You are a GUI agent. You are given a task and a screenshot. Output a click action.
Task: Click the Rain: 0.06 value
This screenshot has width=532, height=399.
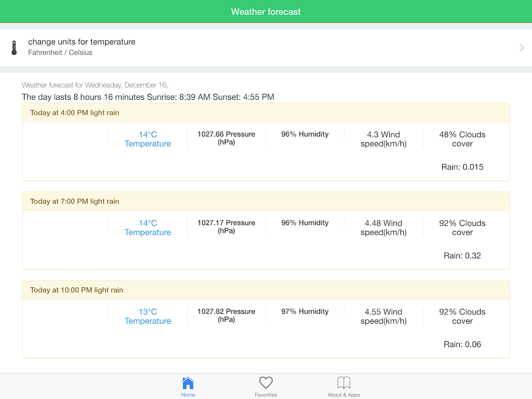coord(462,345)
